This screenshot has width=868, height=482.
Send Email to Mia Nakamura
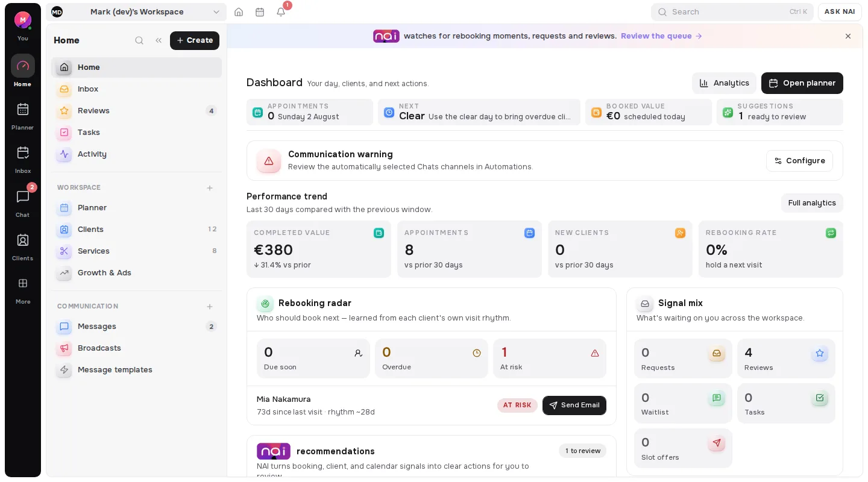[574, 405]
